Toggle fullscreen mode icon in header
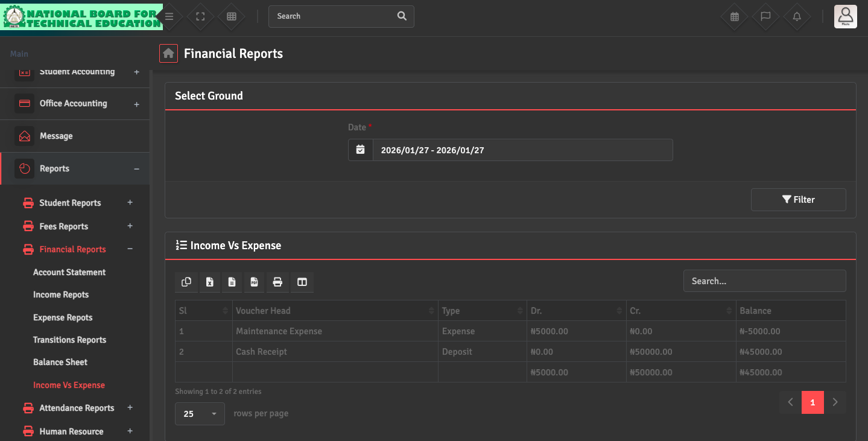This screenshot has width=868, height=441. tap(201, 17)
